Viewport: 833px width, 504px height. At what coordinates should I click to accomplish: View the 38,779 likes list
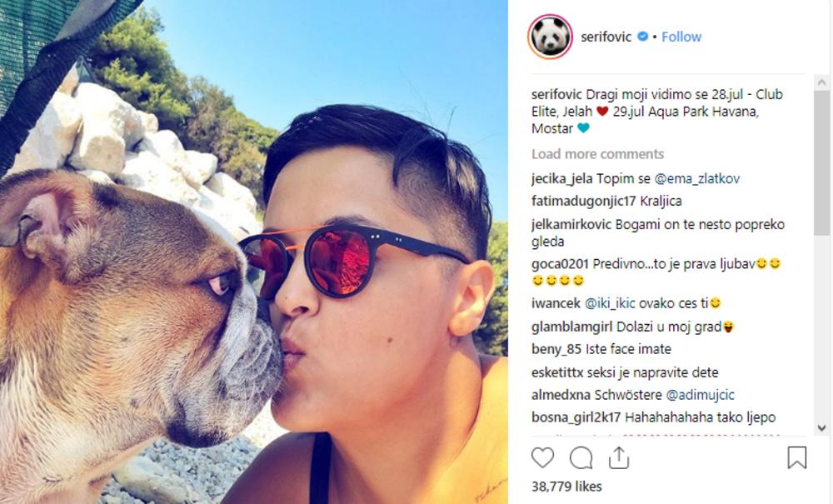pos(566,487)
